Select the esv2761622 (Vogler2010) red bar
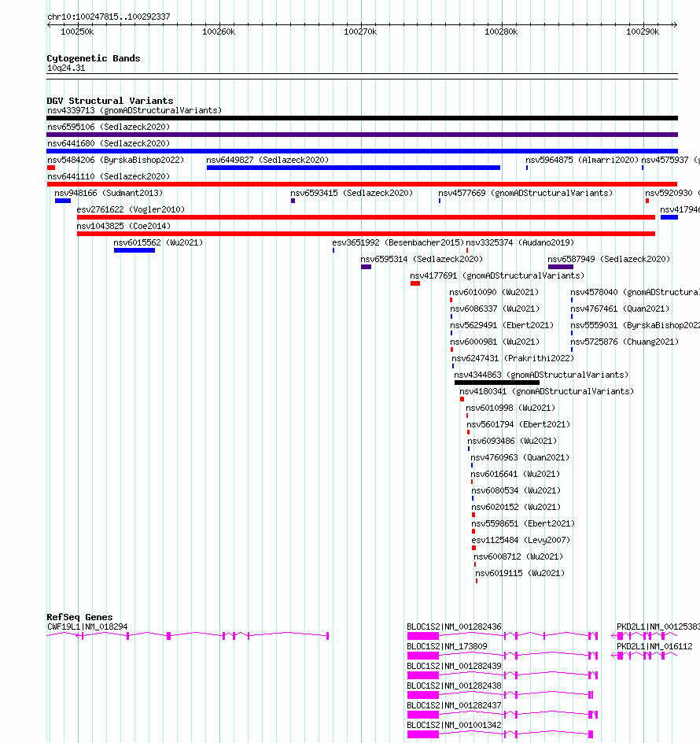 point(366,217)
